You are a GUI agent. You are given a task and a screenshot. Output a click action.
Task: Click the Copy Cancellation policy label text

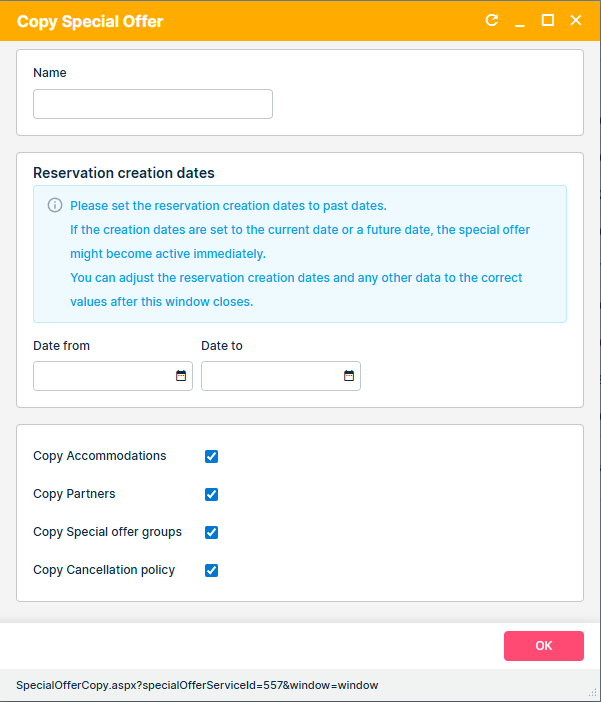(104, 570)
